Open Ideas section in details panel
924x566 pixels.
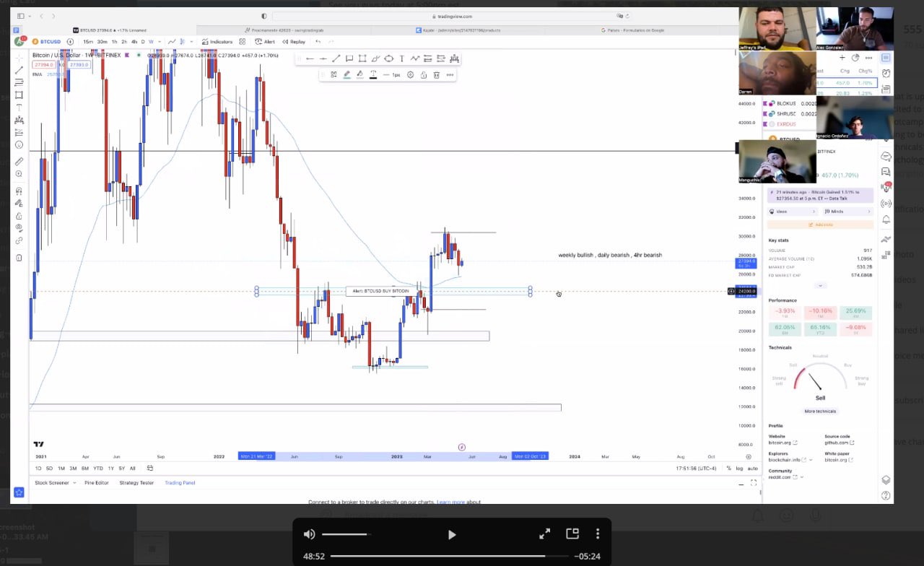tap(793, 212)
